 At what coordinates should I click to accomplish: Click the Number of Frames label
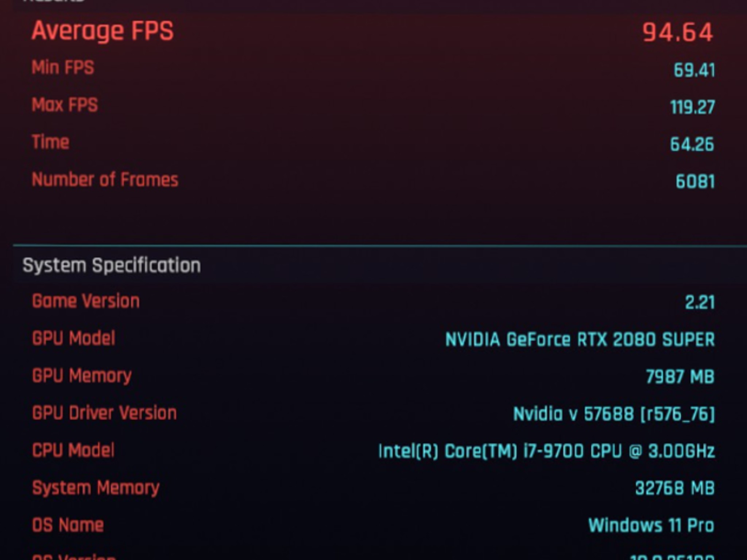pyautogui.click(x=106, y=179)
